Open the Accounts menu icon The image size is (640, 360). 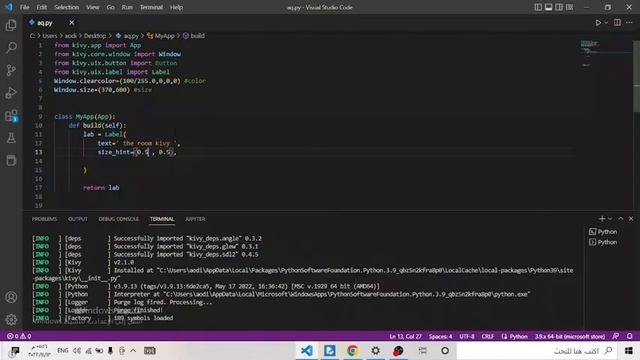click(11, 297)
